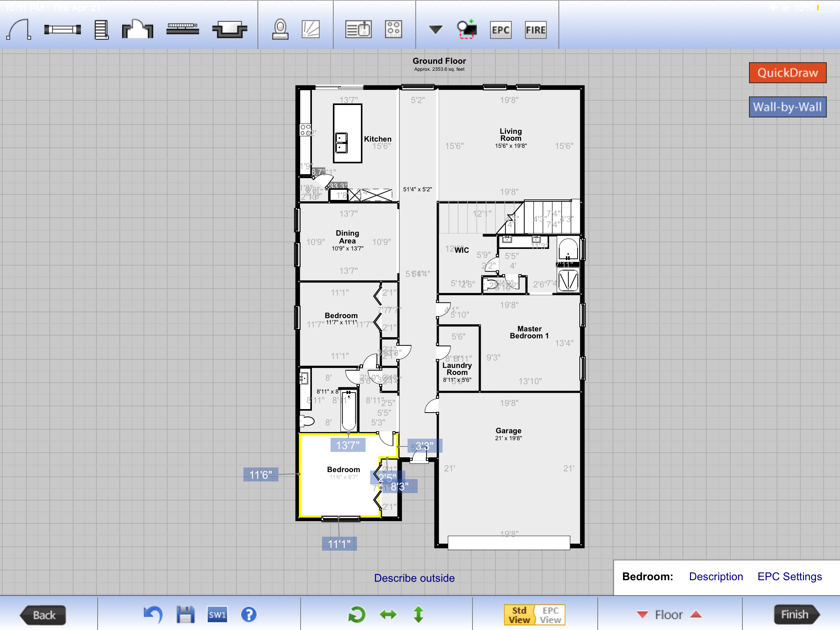Open the Bedroom Description tab
This screenshot has height=630, width=840.
[716, 576]
